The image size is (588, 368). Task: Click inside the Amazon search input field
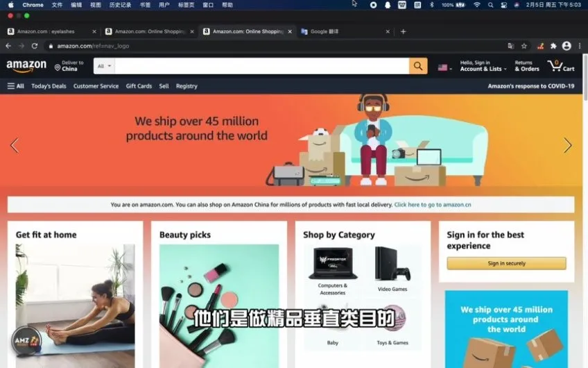point(261,66)
